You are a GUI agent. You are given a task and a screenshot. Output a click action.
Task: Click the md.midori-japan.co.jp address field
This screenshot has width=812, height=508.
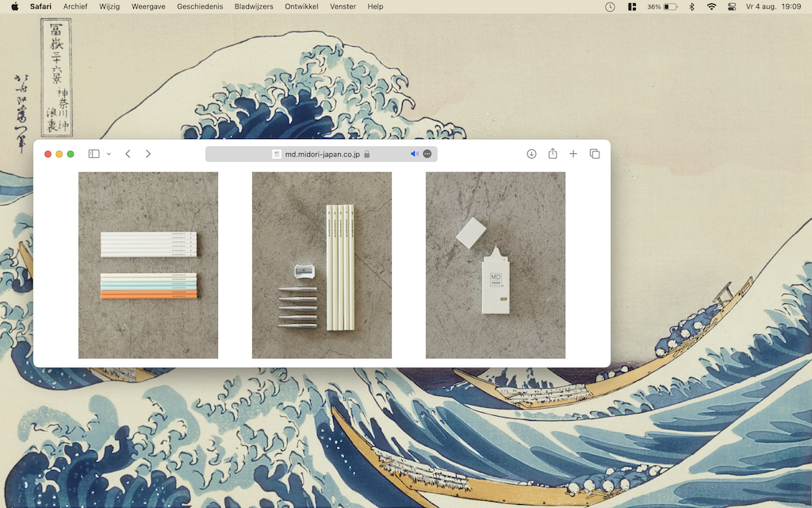click(321, 154)
